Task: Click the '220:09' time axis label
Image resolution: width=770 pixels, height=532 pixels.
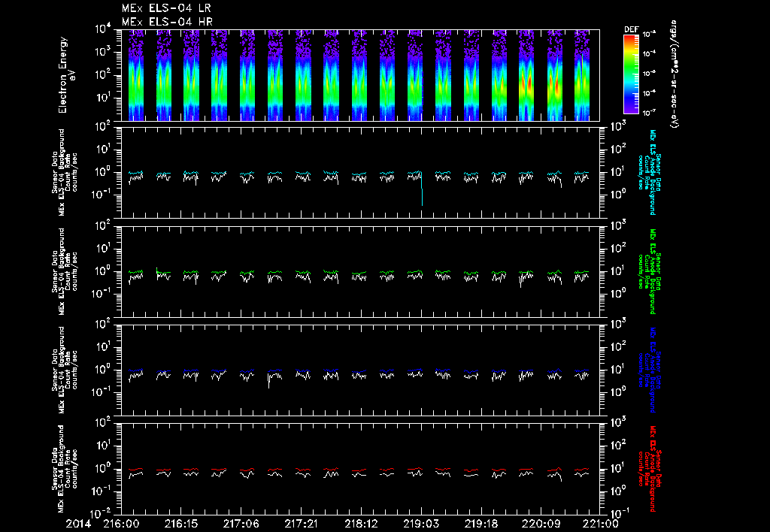Action: (541, 524)
